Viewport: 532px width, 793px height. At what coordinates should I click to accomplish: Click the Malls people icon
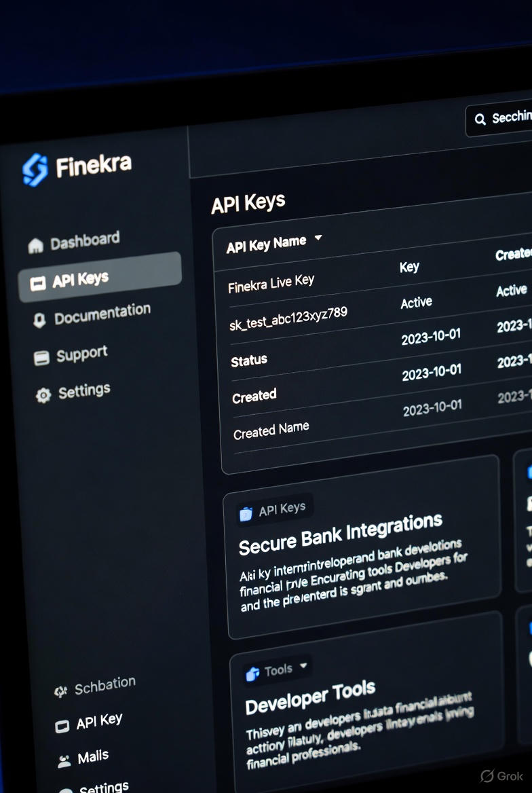pos(64,762)
